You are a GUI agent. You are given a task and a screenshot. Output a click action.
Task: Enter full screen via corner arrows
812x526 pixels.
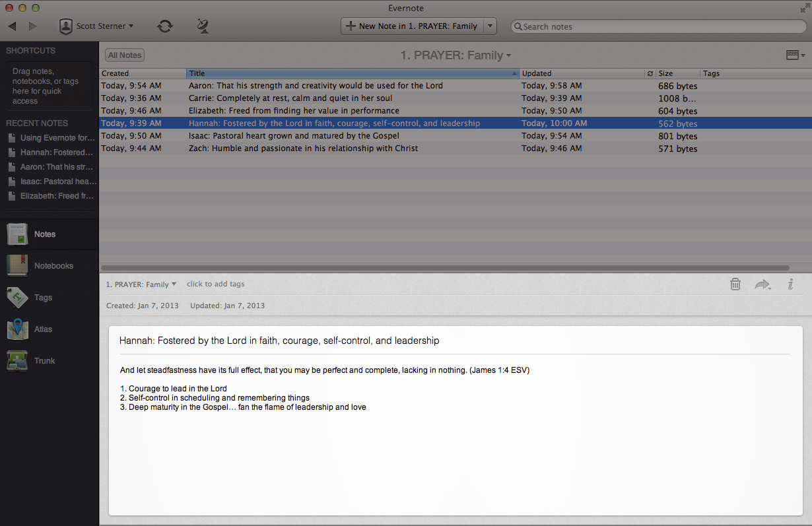tap(804, 8)
